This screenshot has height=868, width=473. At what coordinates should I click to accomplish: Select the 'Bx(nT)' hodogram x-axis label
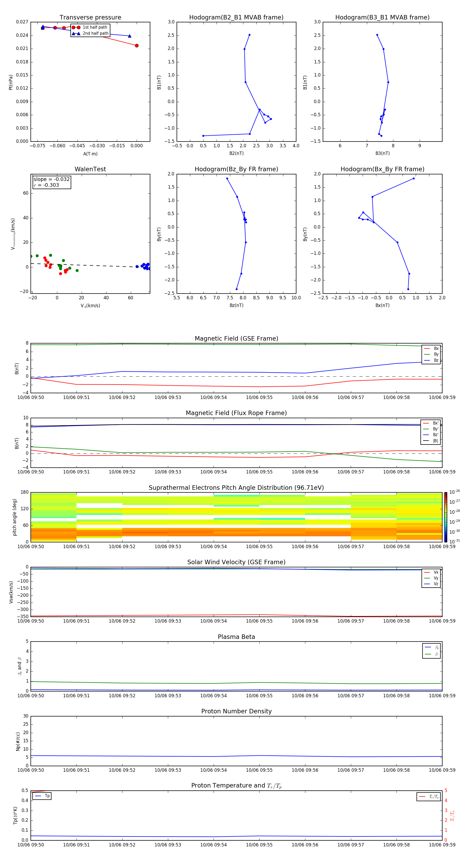coord(382,305)
